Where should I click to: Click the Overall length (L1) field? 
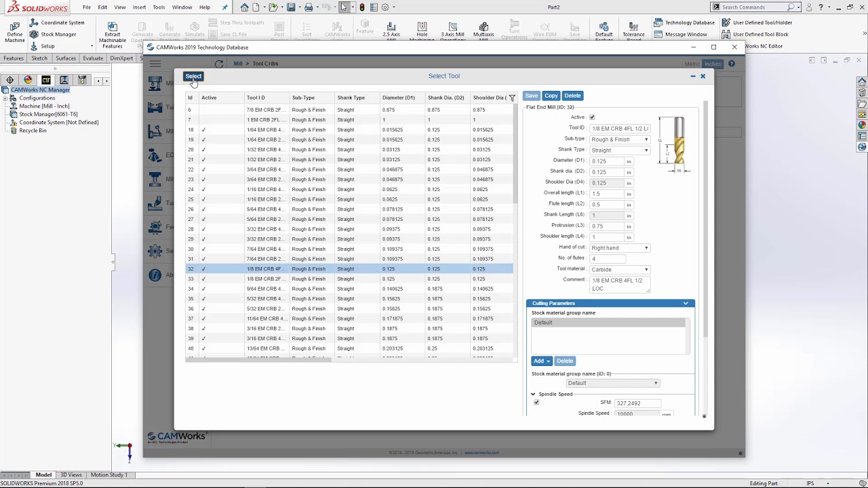[607, 193]
